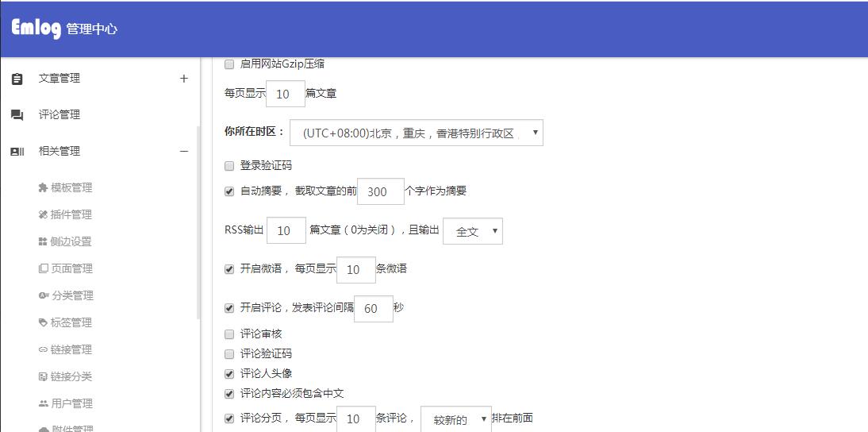This screenshot has width=868, height=432.
Task: Open the RSS output 全文 dropdown
Action: point(472,231)
